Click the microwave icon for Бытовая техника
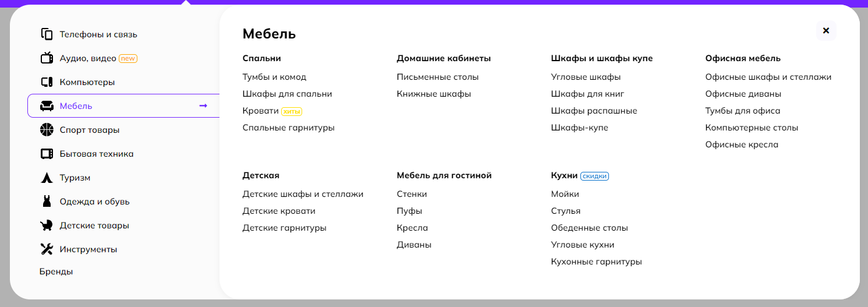This screenshot has height=307, width=868. coord(47,154)
